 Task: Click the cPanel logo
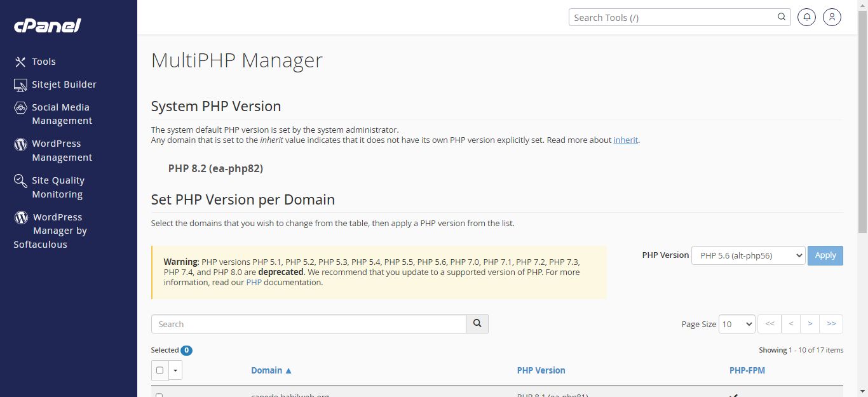click(46, 25)
